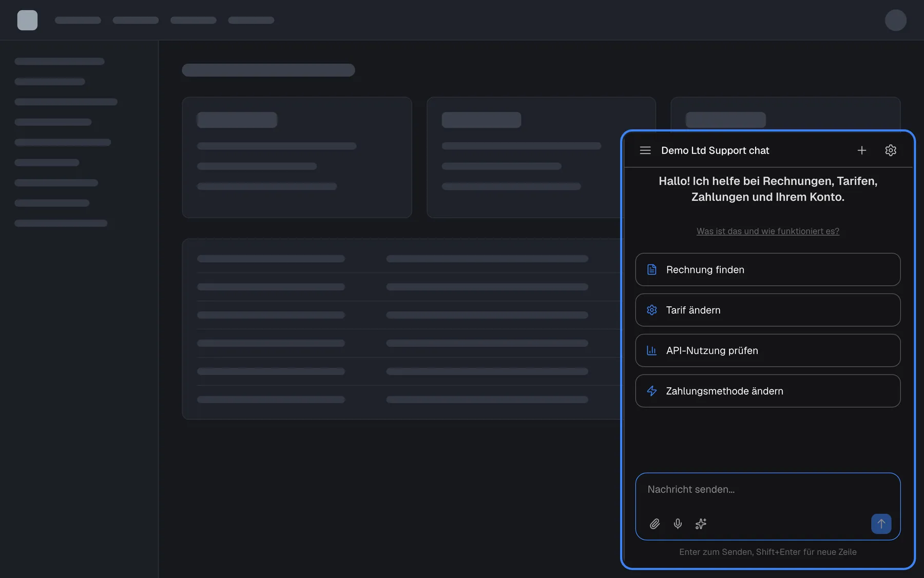The image size is (924, 578).
Task: Attach a file with paperclip icon
Action: tap(654, 524)
